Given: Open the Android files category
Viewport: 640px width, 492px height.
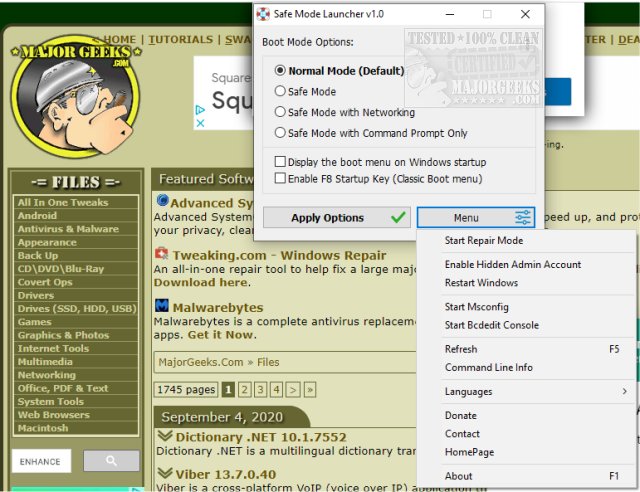Looking at the screenshot, I should pyautogui.click(x=76, y=216).
